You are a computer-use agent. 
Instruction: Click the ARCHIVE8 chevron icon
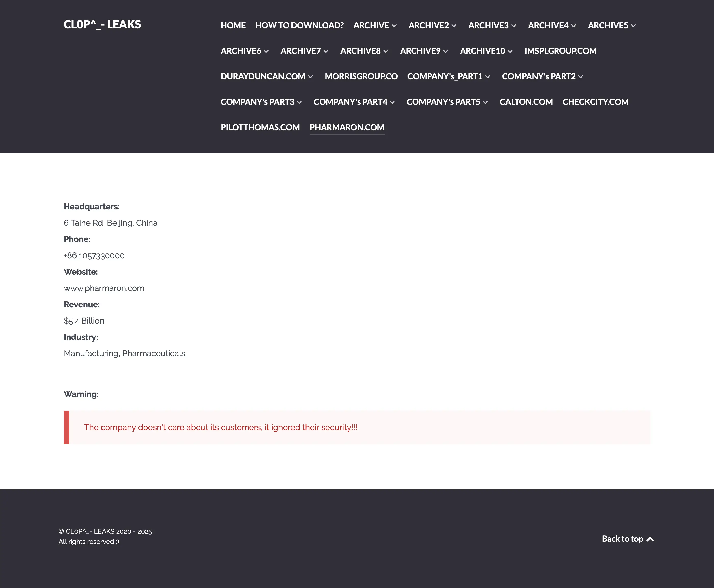[x=386, y=51]
